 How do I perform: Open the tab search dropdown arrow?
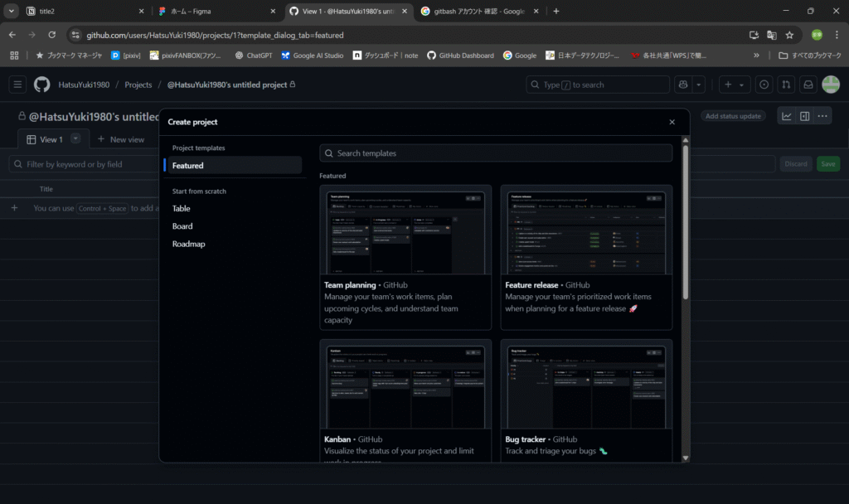click(x=11, y=12)
